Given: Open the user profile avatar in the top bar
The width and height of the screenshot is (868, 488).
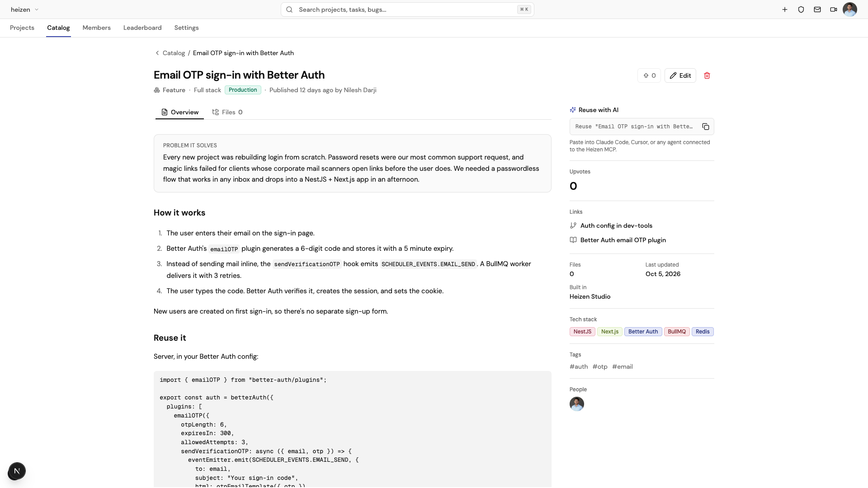Looking at the screenshot, I should pos(850,9).
